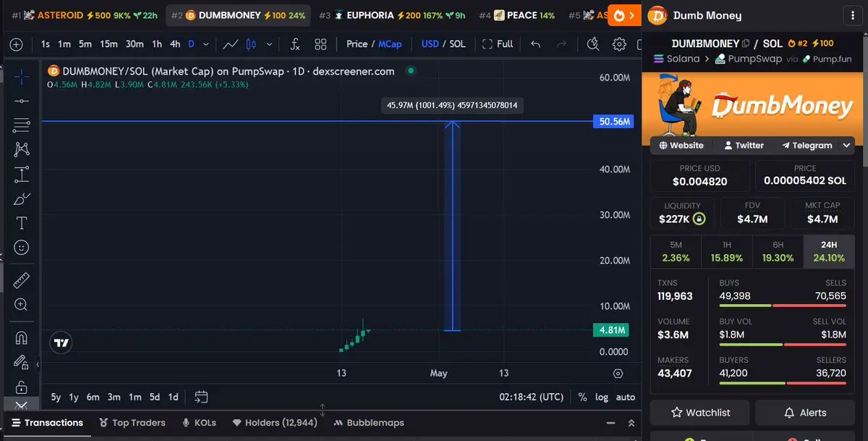The height and width of the screenshot is (441, 868).
Task: Collapse the drawing toolbar side arrow
Action: pos(37,365)
